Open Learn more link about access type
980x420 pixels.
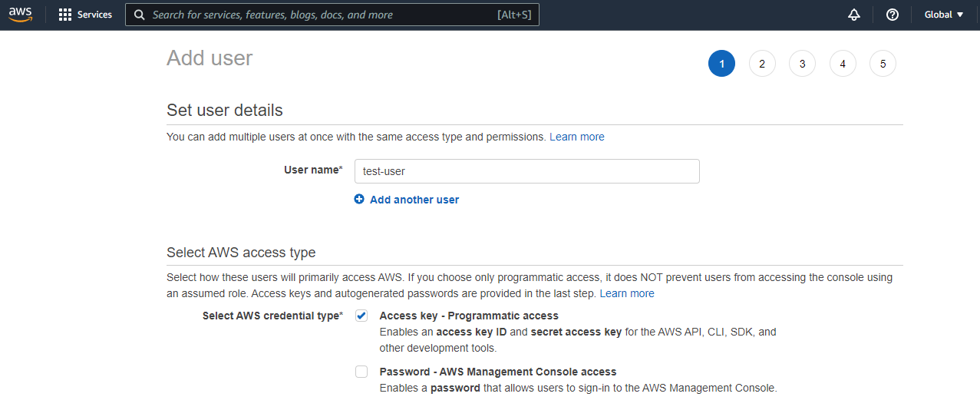(x=627, y=293)
